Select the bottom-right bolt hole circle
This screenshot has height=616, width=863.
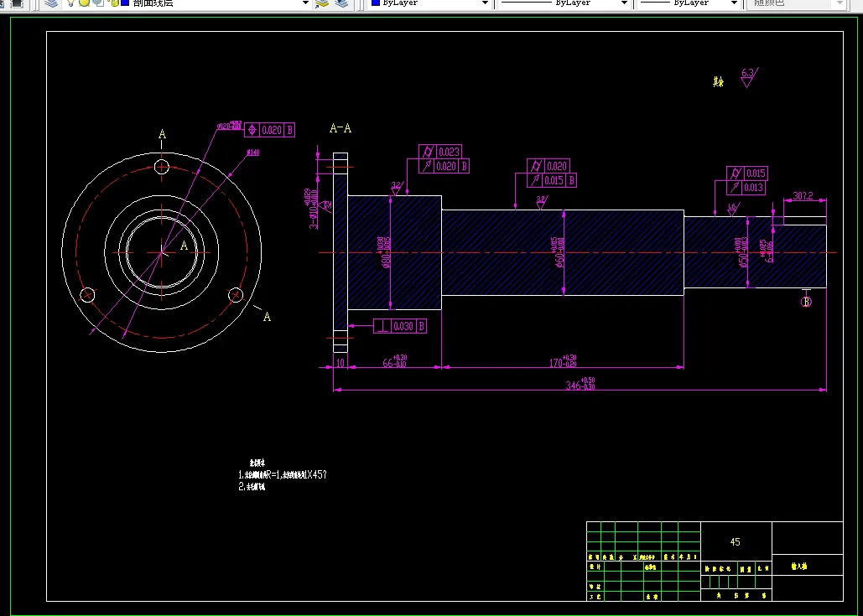tap(236, 295)
